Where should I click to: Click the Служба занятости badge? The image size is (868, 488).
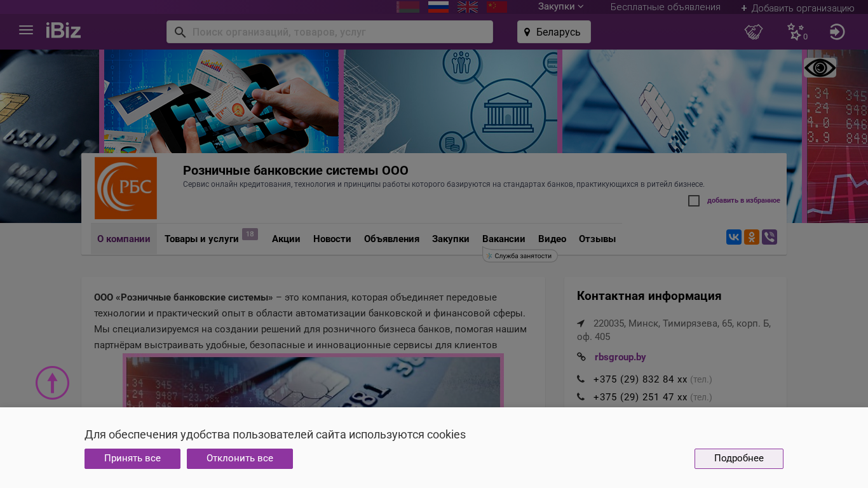coord(520,255)
